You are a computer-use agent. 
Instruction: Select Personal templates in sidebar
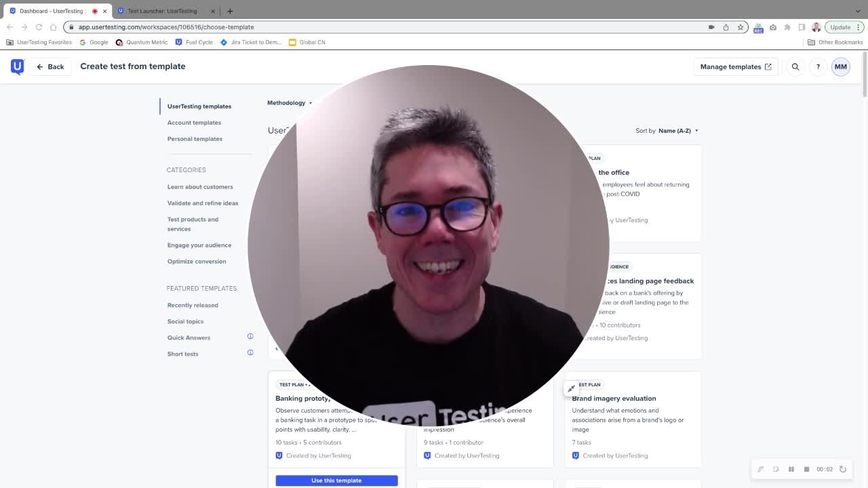[195, 139]
